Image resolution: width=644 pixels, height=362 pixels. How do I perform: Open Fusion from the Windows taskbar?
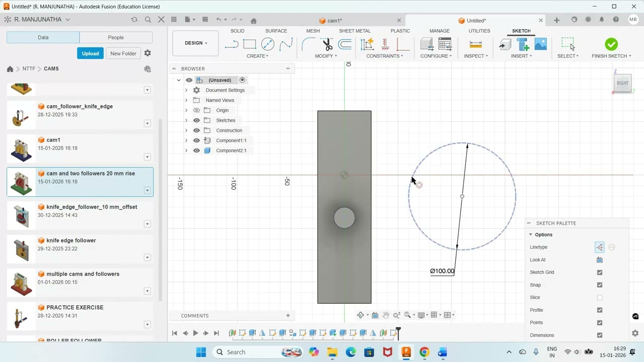tap(406, 352)
